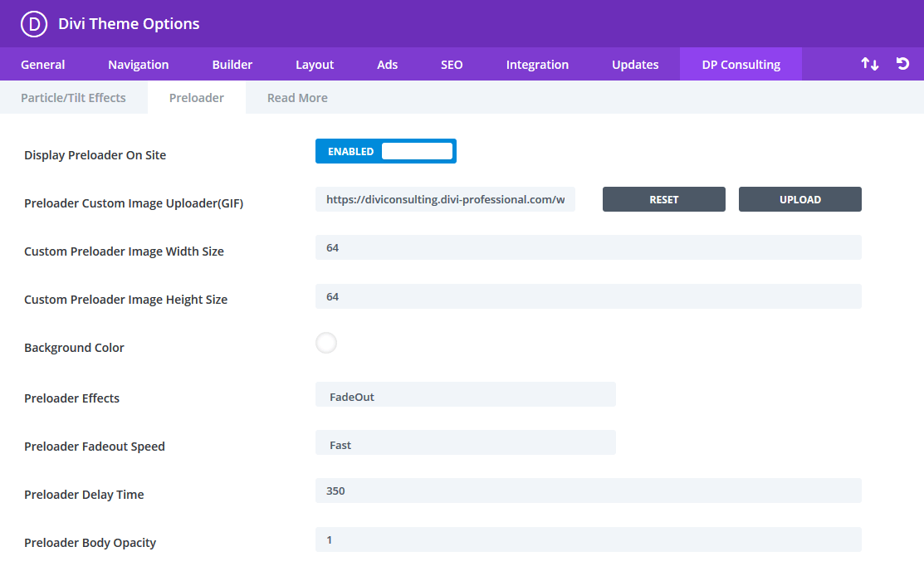
Task: Click the 'Divi Theme Options' title
Action: click(129, 23)
